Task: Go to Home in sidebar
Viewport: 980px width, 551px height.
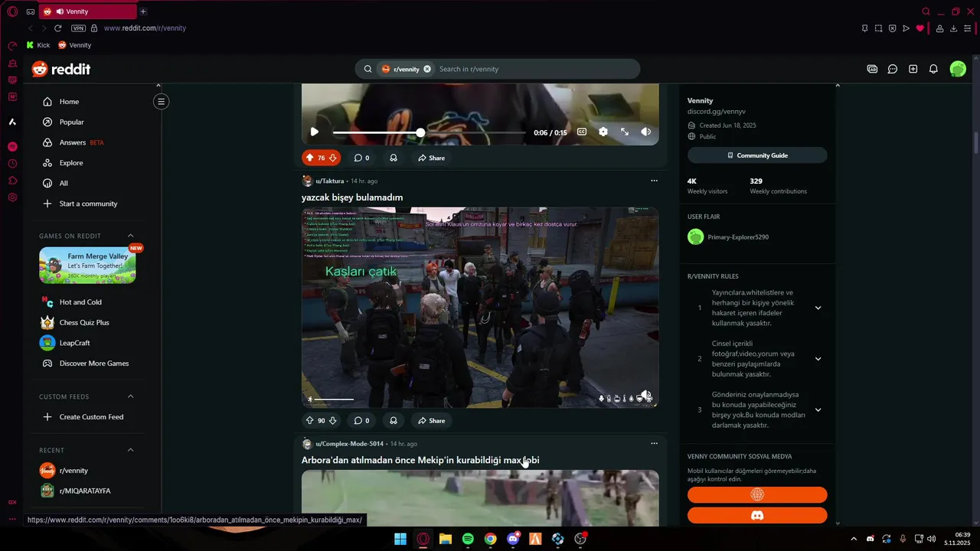Action: 69,102
